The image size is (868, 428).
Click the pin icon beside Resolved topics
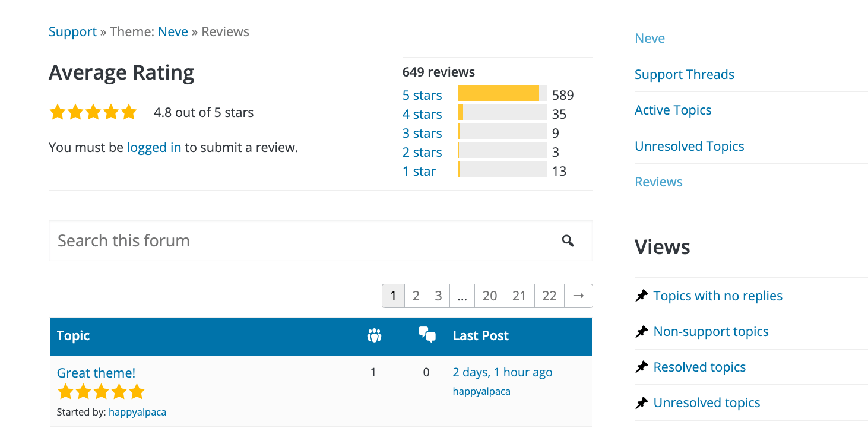(x=642, y=366)
